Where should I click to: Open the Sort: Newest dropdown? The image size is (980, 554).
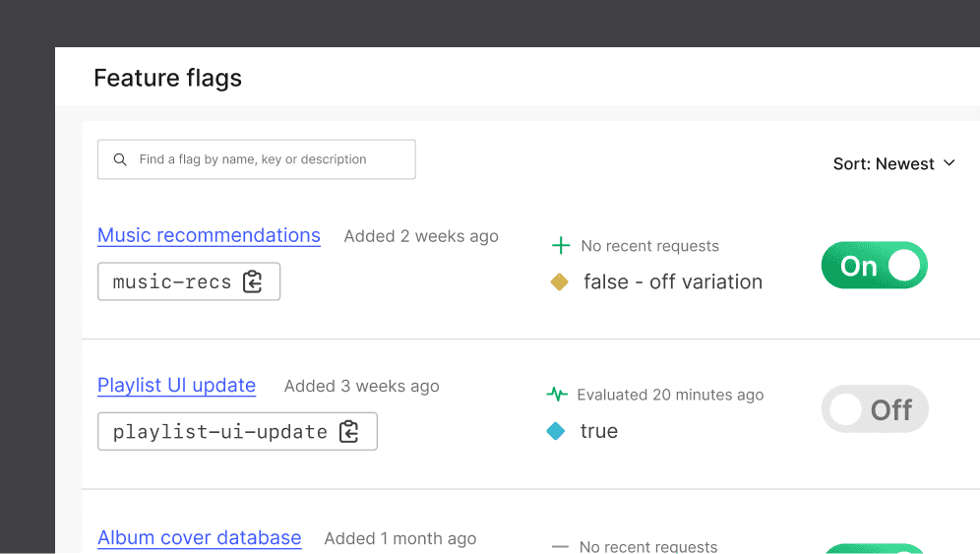[x=894, y=163]
